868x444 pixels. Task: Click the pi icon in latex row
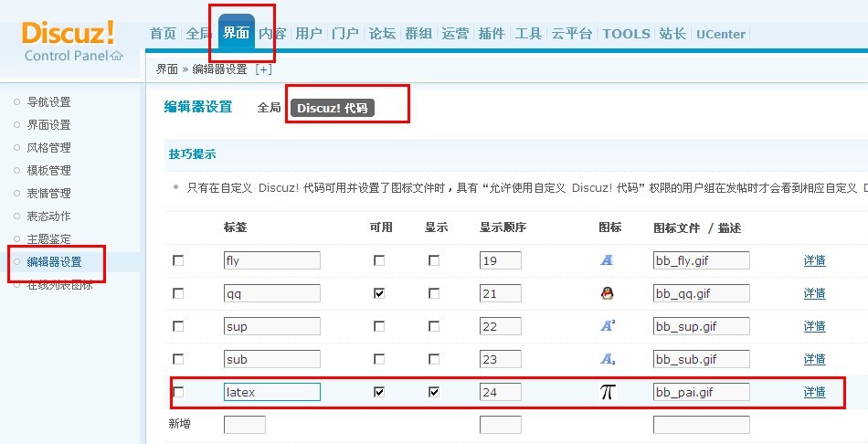coord(608,392)
